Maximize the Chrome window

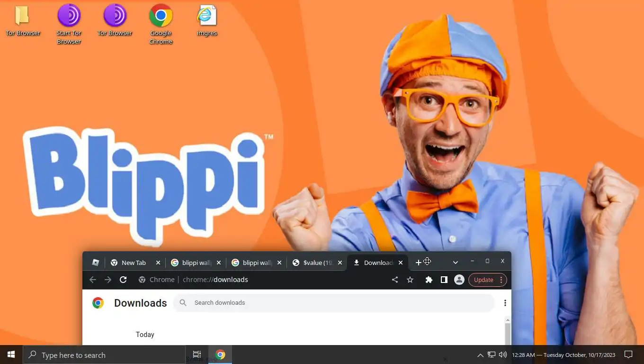487,261
